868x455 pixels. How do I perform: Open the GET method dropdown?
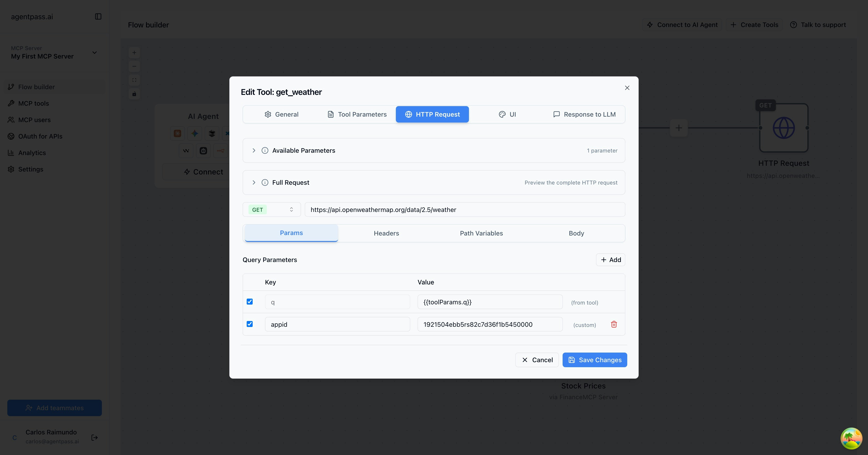coord(272,209)
